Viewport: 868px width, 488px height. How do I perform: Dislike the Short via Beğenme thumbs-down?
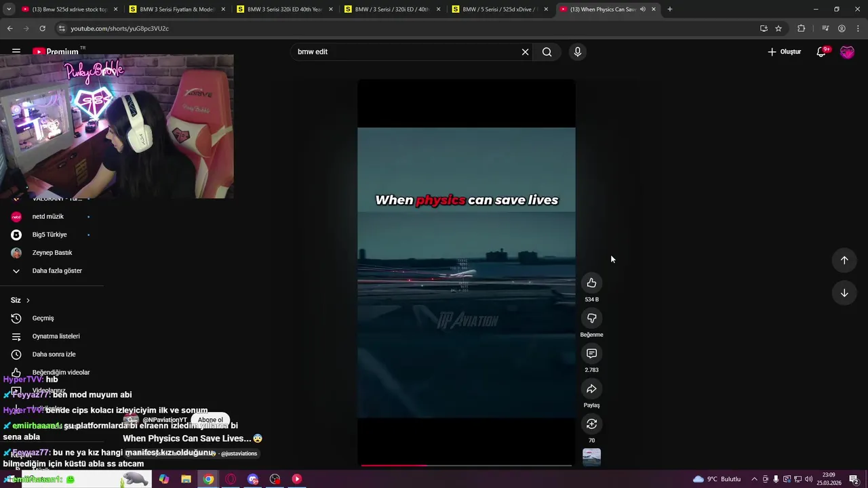tap(591, 318)
